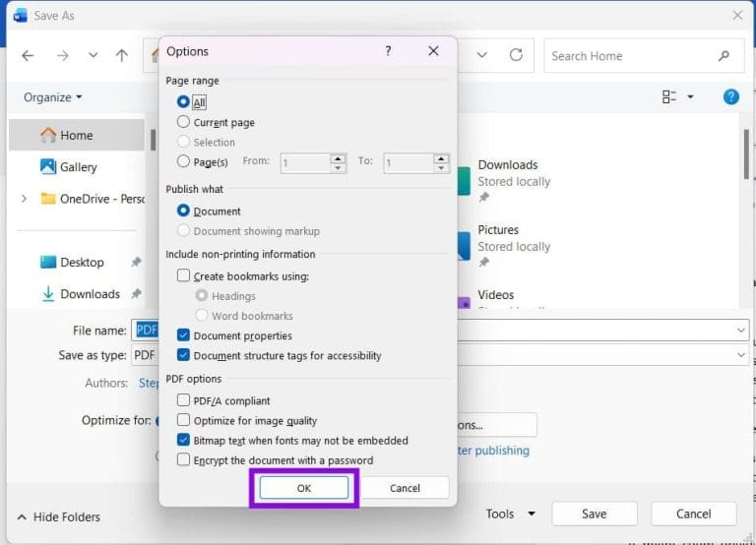Click Cancel in Save As dialog
The image size is (756, 545).
coord(693,515)
